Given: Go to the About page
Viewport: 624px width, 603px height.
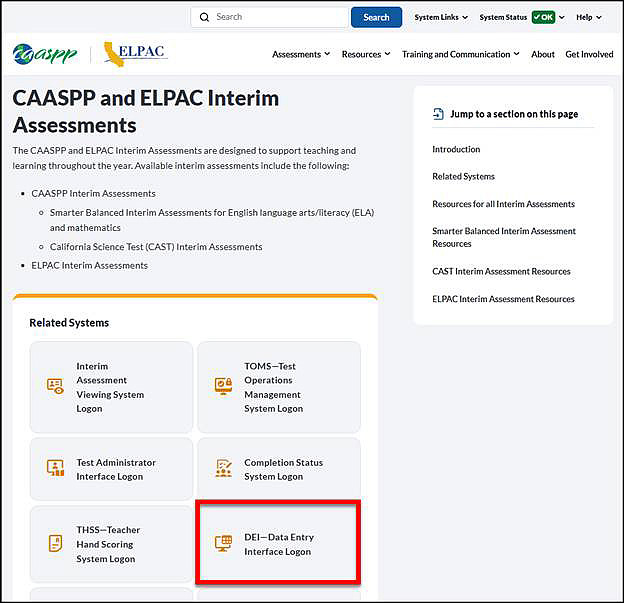Looking at the screenshot, I should pyautogui.click(x=542, y=54).
